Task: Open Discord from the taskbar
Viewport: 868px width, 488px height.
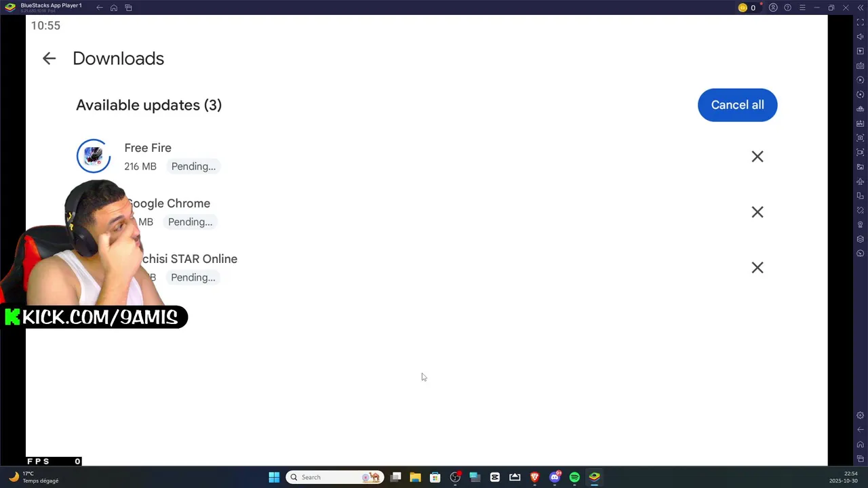Action: tap(555, 477)
